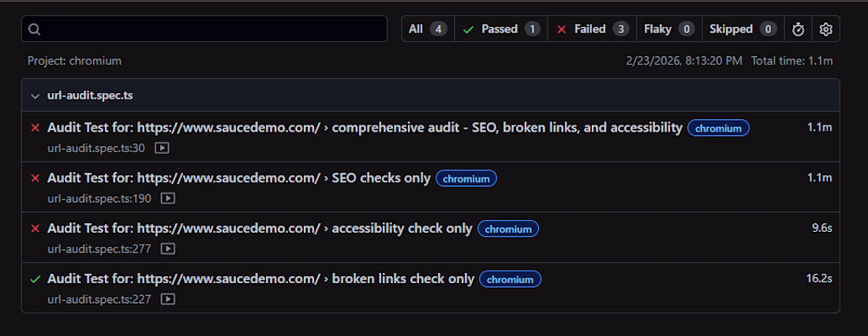Open the accessibility check only test

click(x=260, y=229)
